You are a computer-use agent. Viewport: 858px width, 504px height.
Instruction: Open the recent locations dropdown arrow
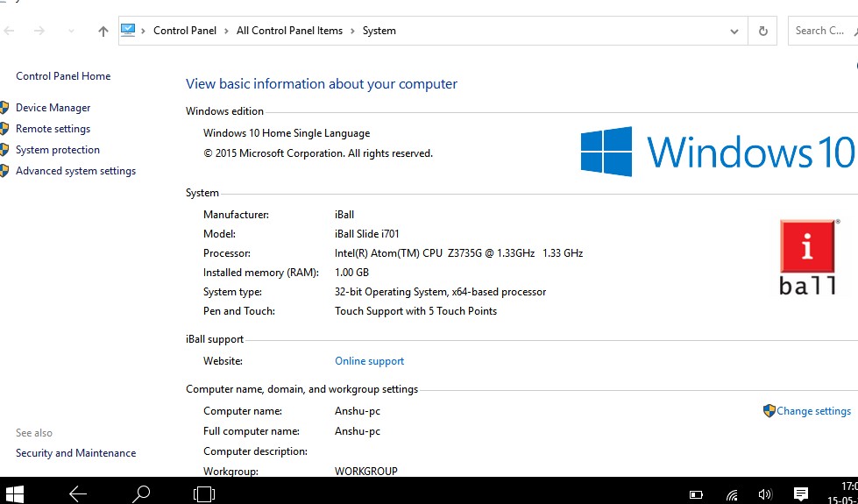pos(71,31)
